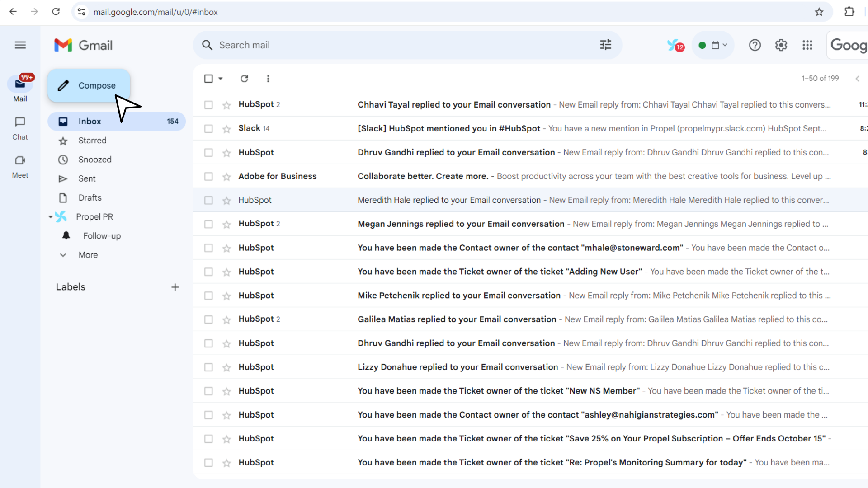868x488 pixels.
Task: Open Settings gear icon
Action: point(781,45)
